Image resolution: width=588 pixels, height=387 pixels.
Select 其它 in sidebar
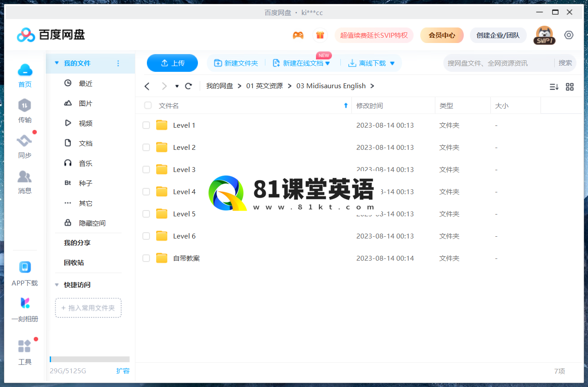click(x=86, y=203)
